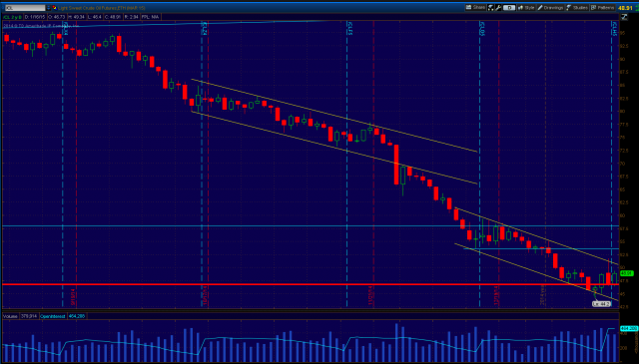Click the cyan open interest axis tag
Screen dimensions: 639x364
[628, 328]
